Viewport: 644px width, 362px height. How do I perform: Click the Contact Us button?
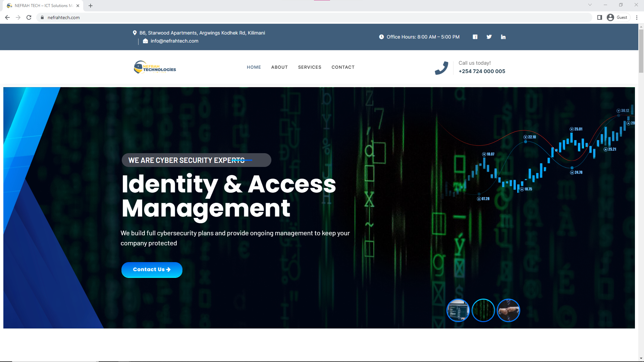tap(152, 269)
